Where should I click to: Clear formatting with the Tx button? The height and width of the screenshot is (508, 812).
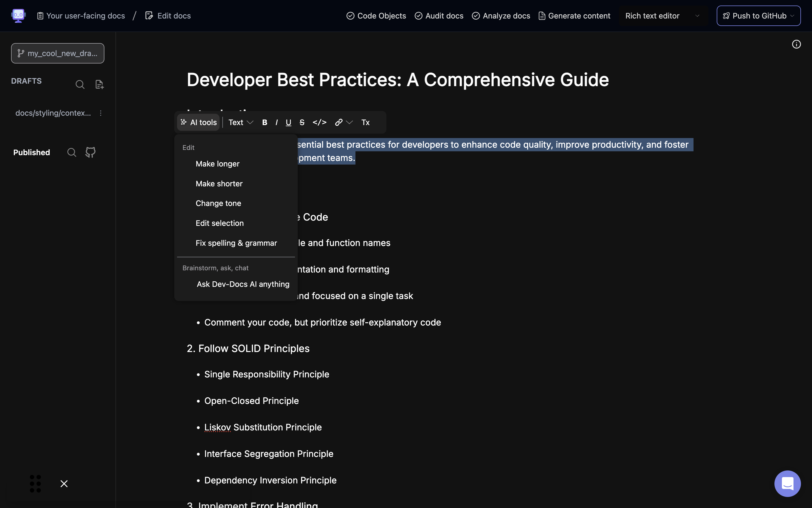(x=365, y=122)
